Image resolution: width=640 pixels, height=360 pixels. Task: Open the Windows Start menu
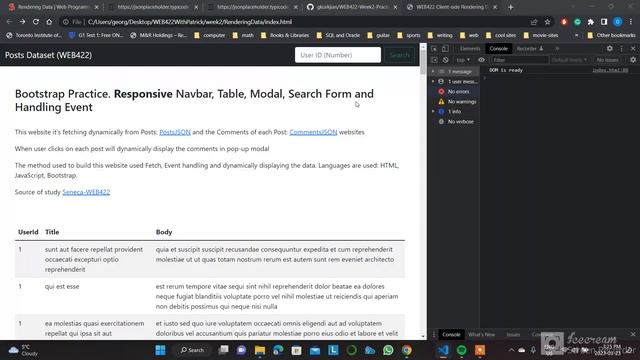[160, 350]
